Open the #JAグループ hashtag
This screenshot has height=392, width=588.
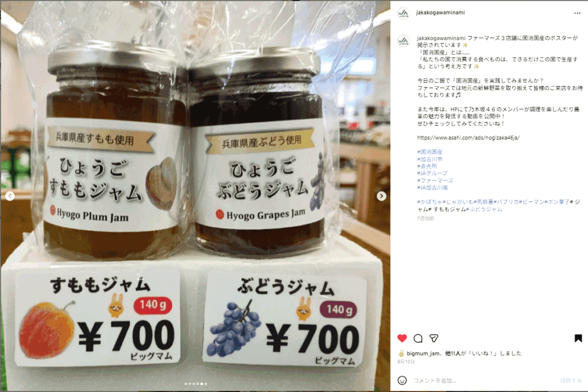pos(432,173)
